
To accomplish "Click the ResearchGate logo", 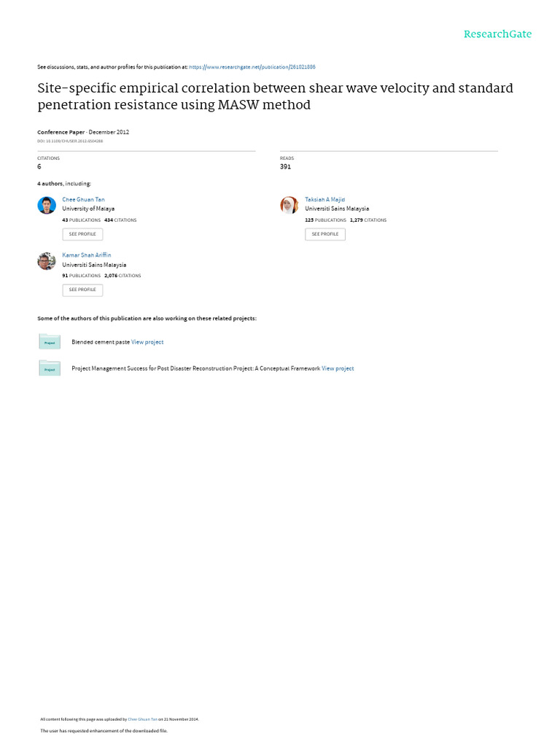I will click(x=498, y=34).
